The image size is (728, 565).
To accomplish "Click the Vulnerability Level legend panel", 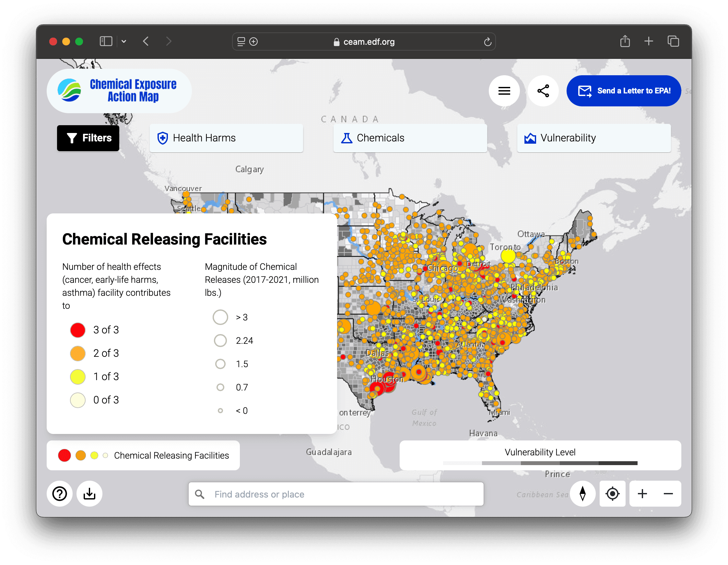I will pos(540,455).
